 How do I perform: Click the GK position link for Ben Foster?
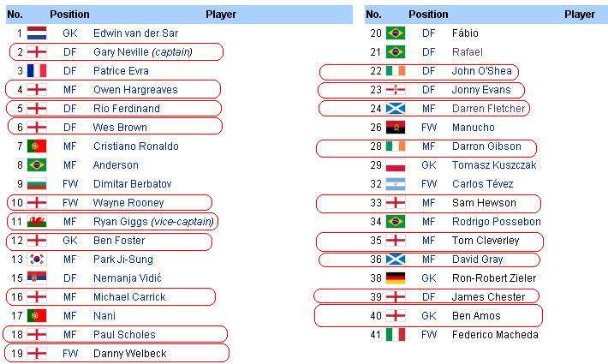click(x=70, y=241)
